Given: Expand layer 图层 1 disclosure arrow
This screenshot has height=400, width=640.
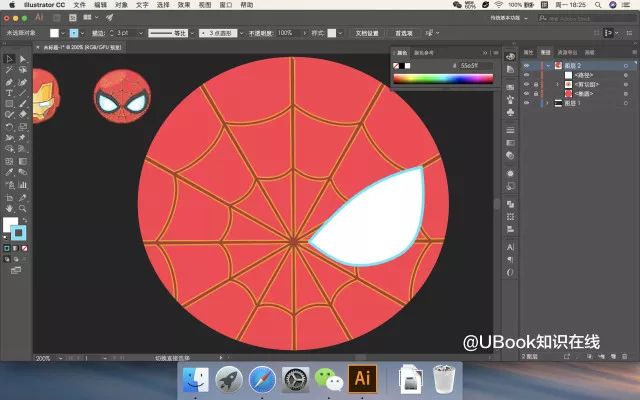Looking at the screenshot, I should pyautogui.click(x=548, y=103).
